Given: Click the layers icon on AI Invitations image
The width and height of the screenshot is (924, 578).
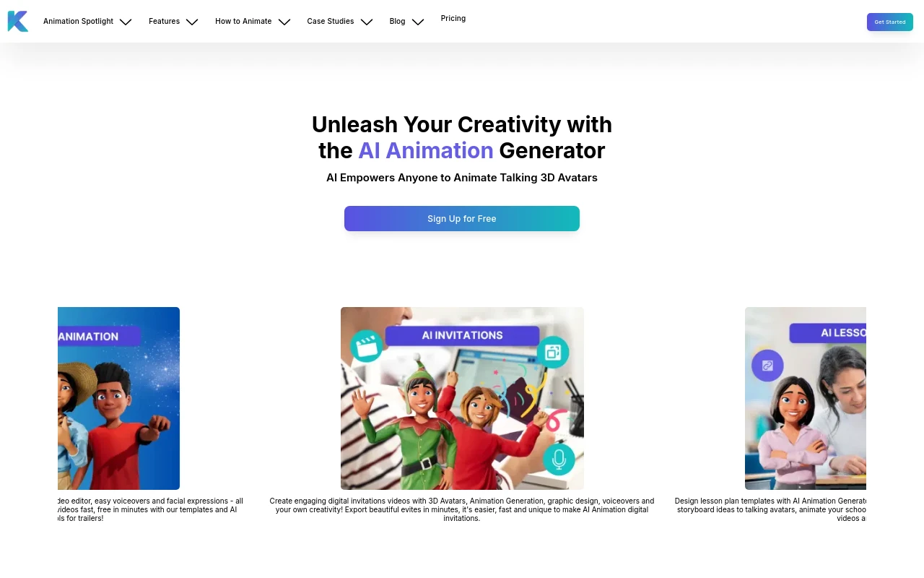Looking at the screenshot, I should pos(553,352).
